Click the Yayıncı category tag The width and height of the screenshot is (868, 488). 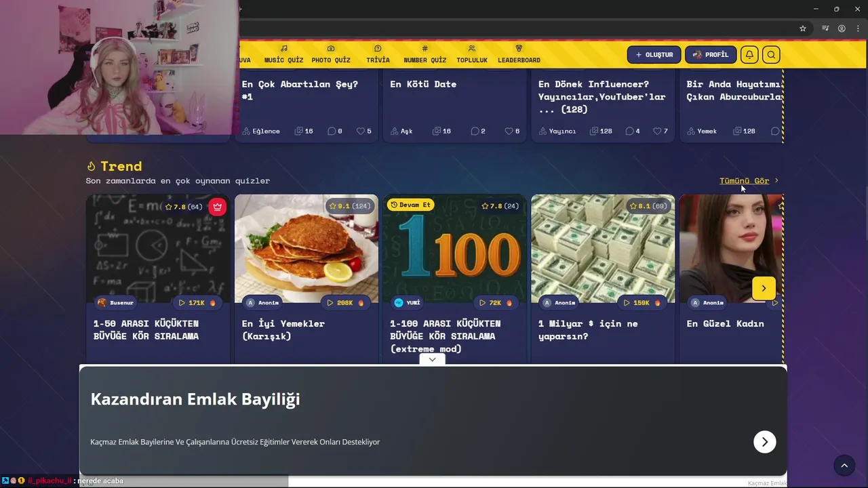coord(557,131)
